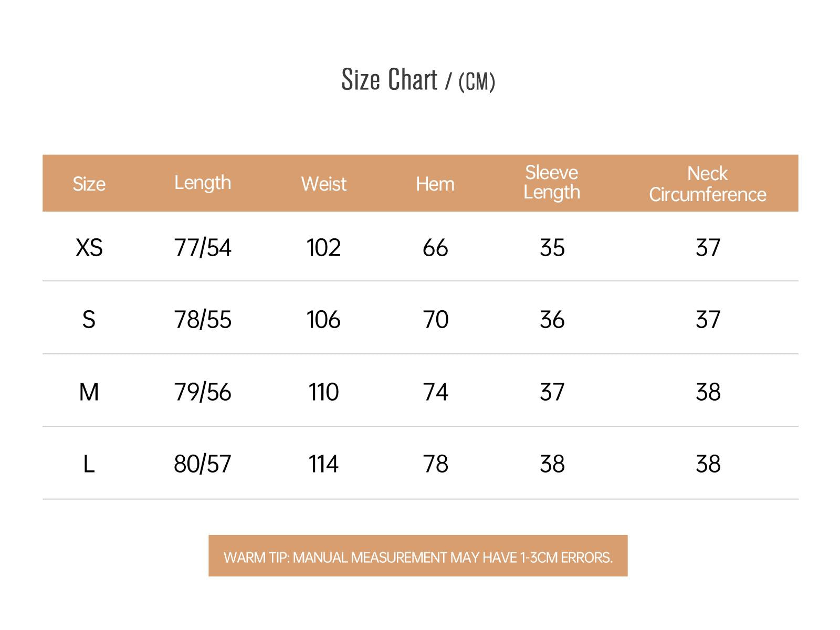Click the S size row label
Image resolution: width=840 pixels, height=630 pixels.
(x=89, y=320)
